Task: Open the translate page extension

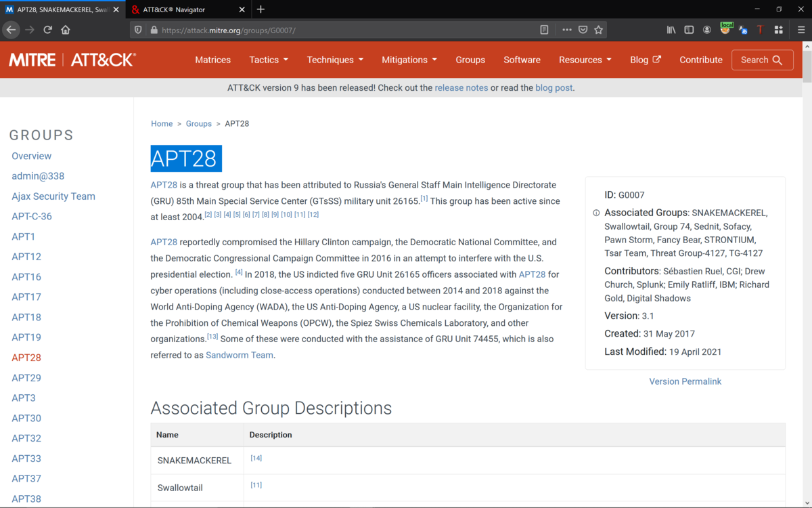Action: [743, 30]
